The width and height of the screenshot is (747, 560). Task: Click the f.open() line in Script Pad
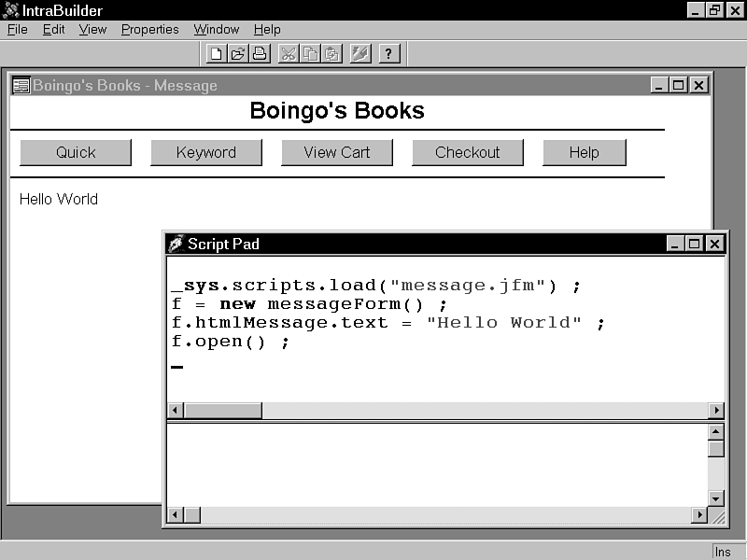[230, 341]
